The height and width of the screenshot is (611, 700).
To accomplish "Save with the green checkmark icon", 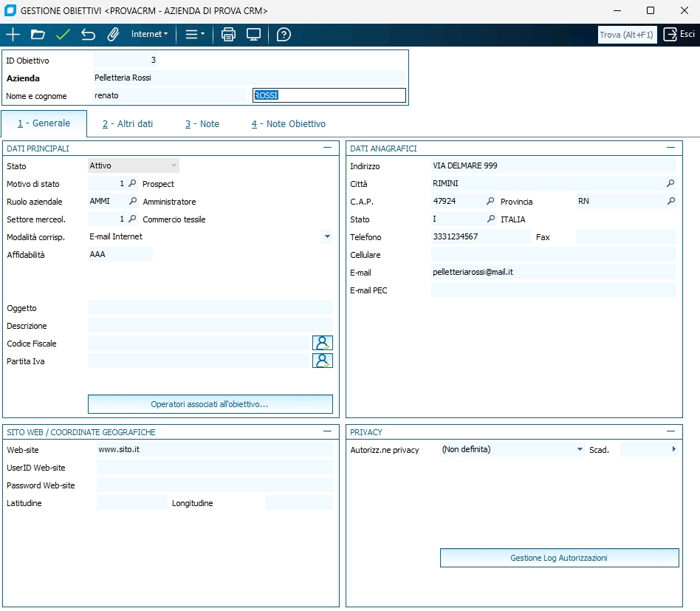I will pos(63,35).
